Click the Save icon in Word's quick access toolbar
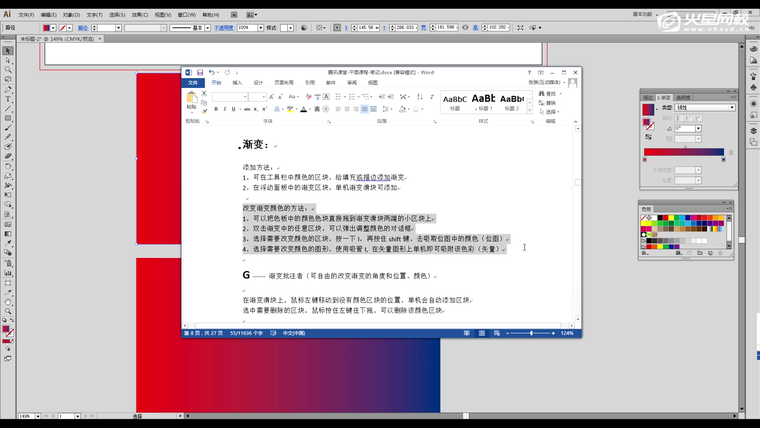Image resolution: width=760 pixels, height=428 pixels. point(200,72)
